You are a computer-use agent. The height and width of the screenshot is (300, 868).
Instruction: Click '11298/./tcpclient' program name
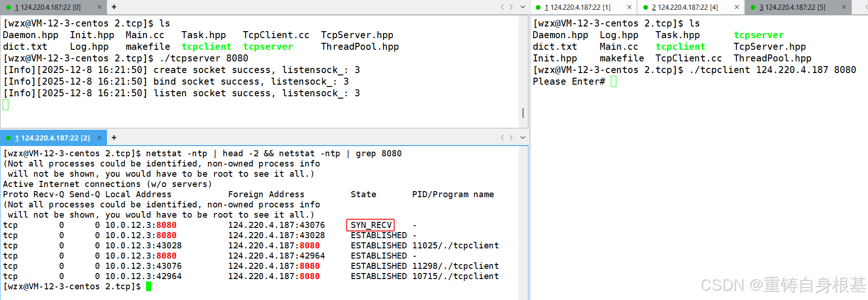click(x=455, y=266)
